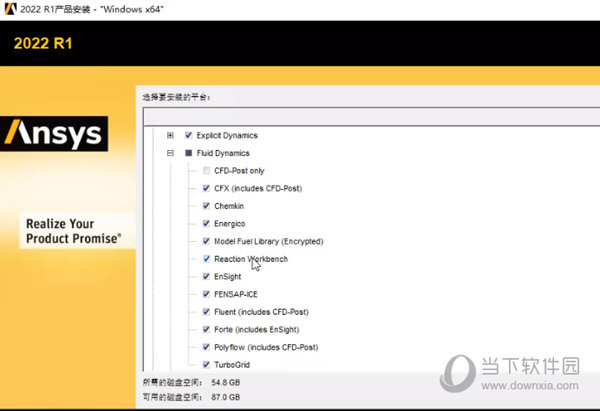This screenshot has width=600, height=411.
Task: Click the Ansys icon in the title bar
Action: tap(10, 8)
